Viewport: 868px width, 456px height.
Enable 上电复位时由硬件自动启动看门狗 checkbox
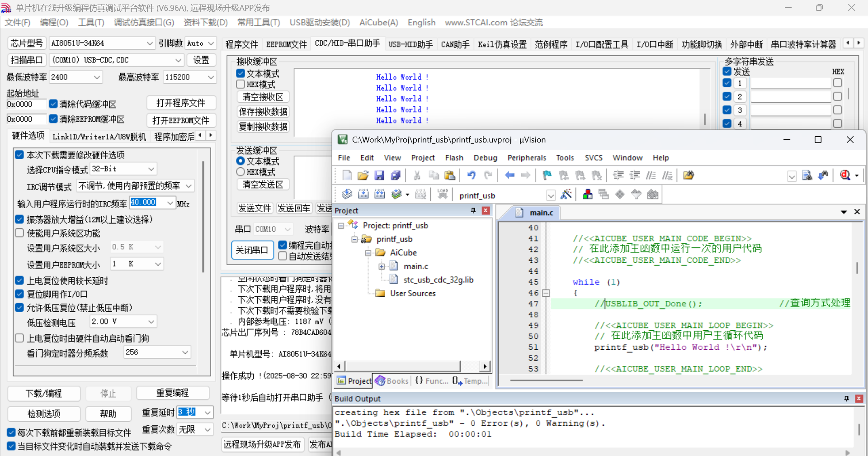click(19, 338)
